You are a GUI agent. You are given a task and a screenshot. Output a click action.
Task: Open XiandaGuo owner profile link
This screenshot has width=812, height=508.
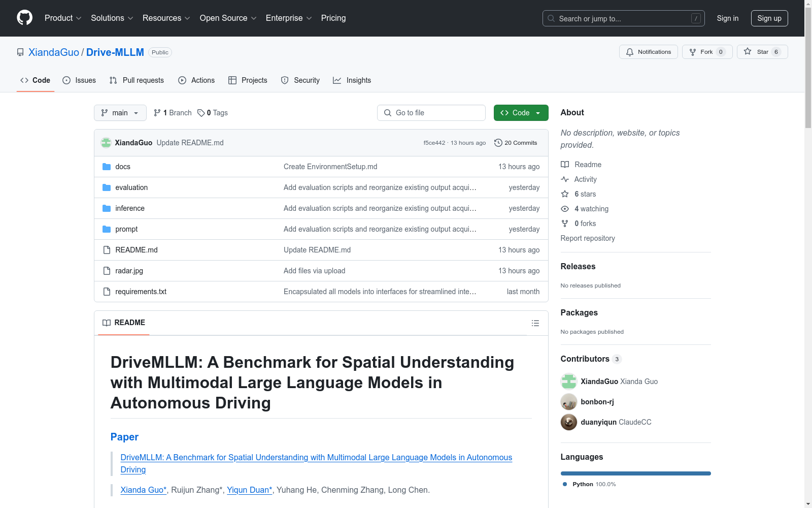(x=54, y=52)
